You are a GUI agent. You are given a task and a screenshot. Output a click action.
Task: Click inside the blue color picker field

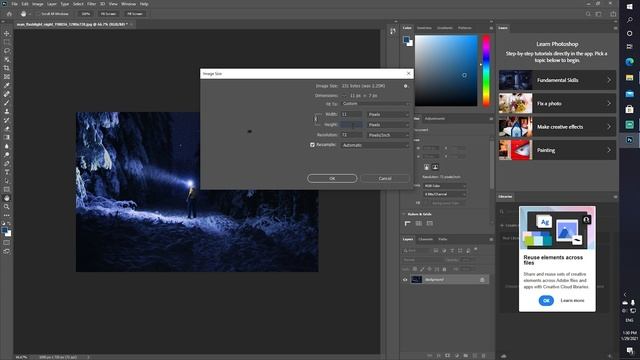pos(446,71)
